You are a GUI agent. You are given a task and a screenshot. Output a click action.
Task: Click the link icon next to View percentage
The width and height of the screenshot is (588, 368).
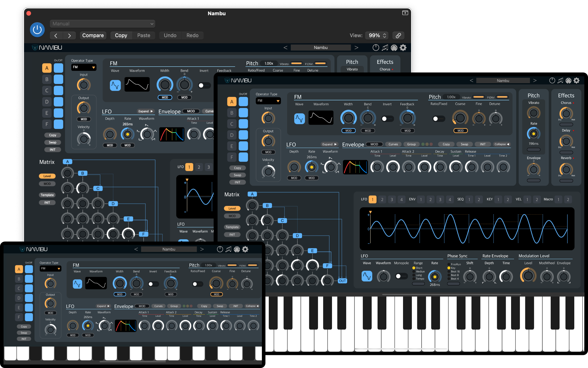(x=398, y=35)
